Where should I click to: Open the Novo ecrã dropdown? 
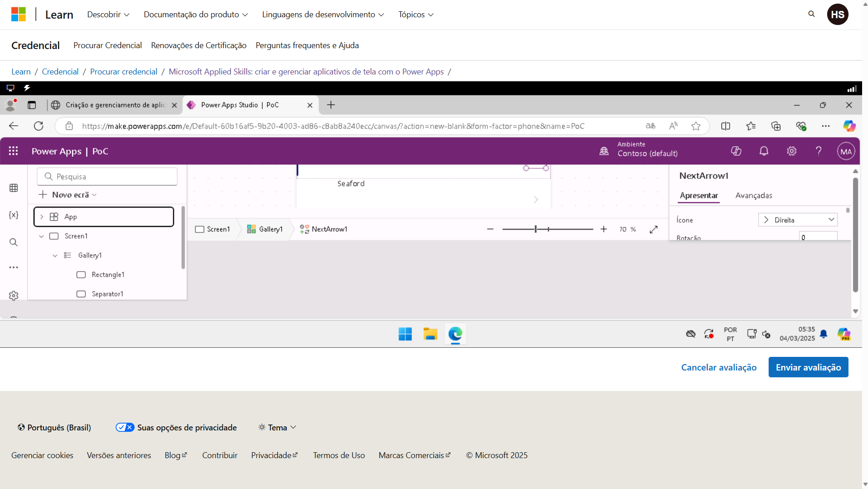pos(68,195)
